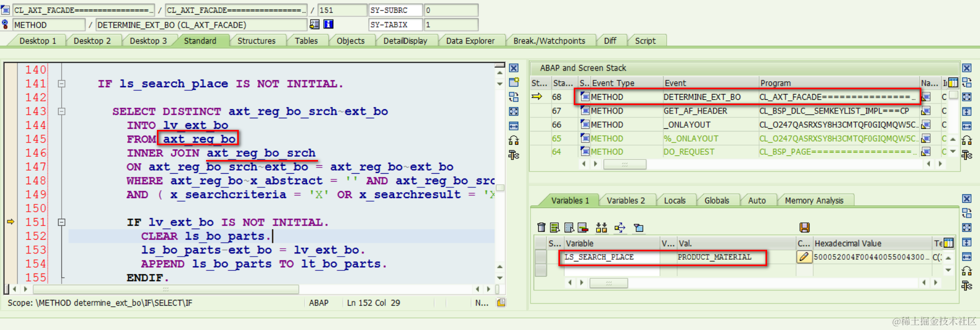This screenshot has height=330, width=980.
Task: Click the navigate icon in the DETERMINE_EXT_BO stack row
Action: [926, 97]
